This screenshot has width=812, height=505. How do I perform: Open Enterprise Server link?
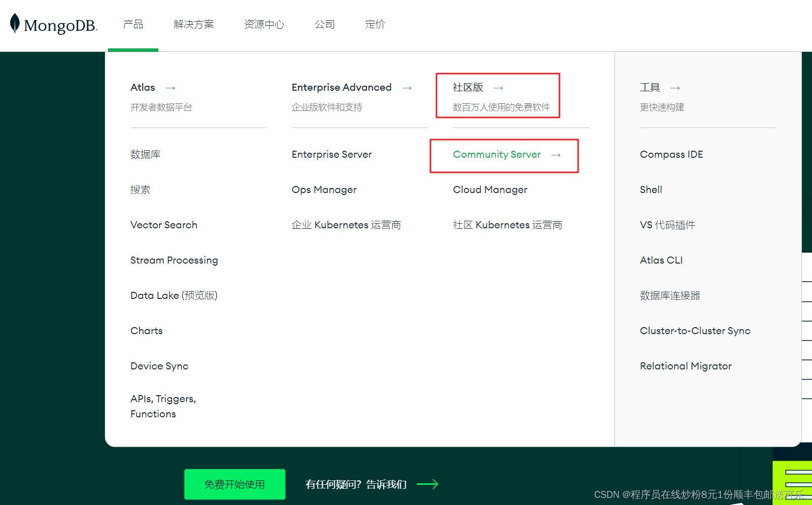point(332,154)
